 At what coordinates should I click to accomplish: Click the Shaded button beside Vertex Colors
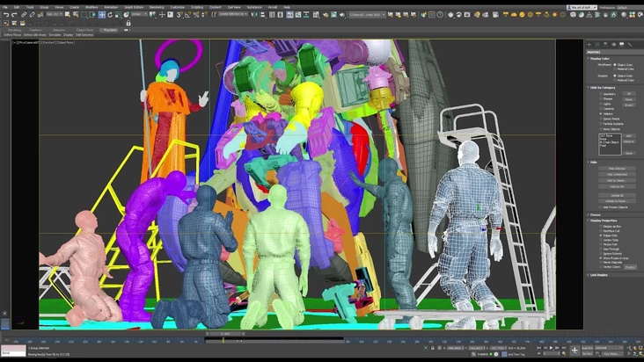click(630, 267)
